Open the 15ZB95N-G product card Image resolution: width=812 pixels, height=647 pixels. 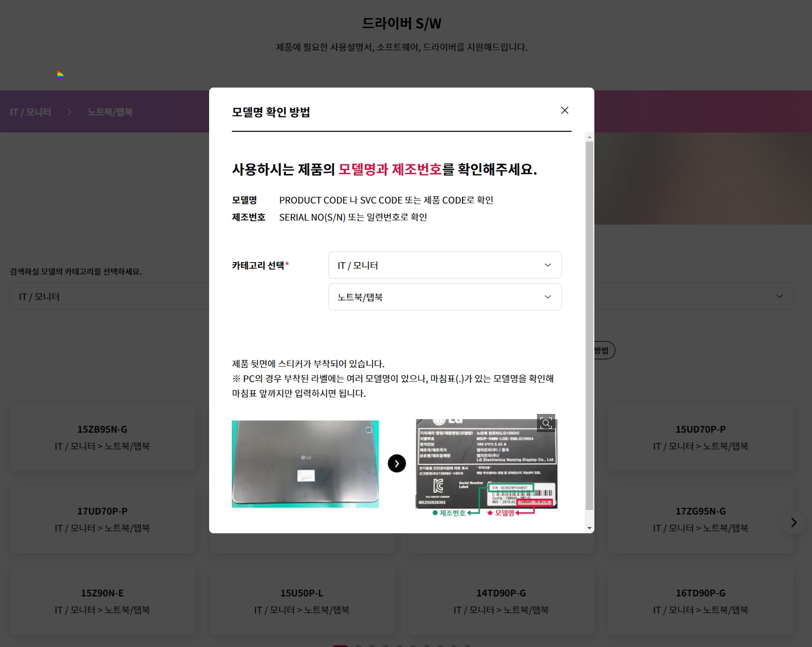(102, 437)
